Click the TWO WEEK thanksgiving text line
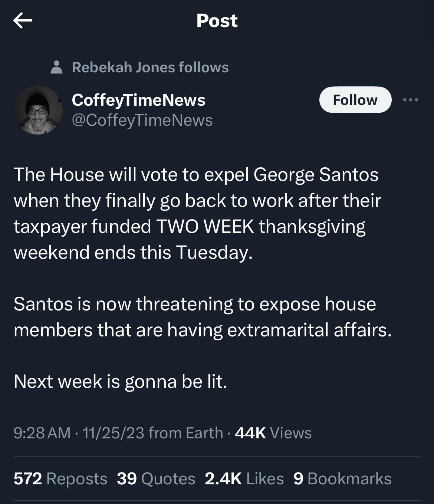The image size is (434, 504). click(x=190, y=227)
